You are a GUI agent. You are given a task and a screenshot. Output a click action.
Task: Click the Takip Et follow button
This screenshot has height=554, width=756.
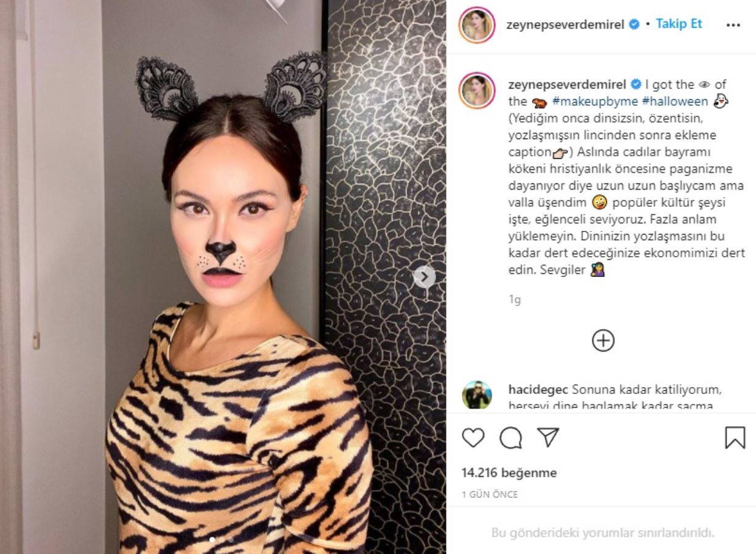679,24
